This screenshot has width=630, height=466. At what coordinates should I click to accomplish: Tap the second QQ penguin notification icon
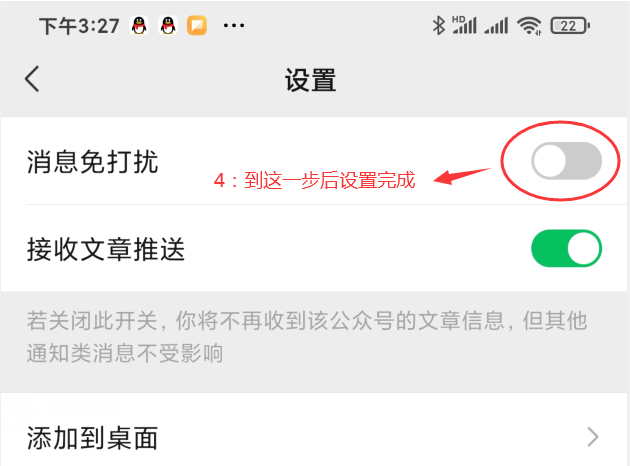tap(168, 26)
